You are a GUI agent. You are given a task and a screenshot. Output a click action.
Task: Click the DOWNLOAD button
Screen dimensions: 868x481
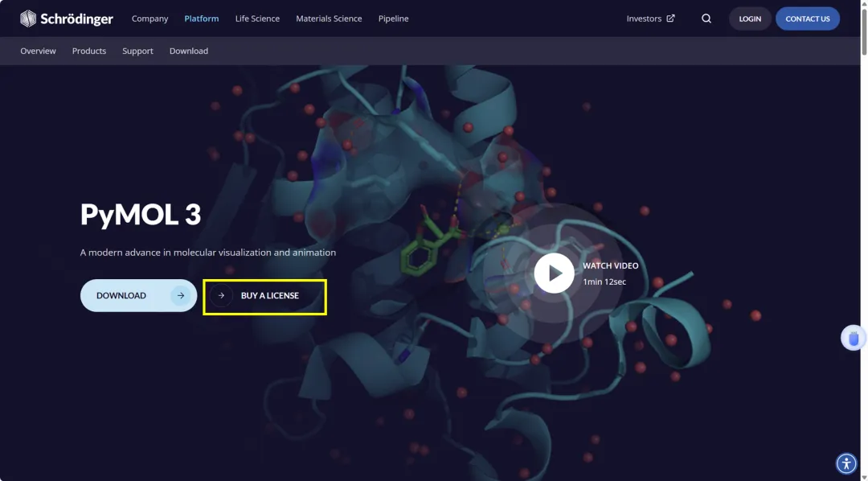click(x=138, y=295)
